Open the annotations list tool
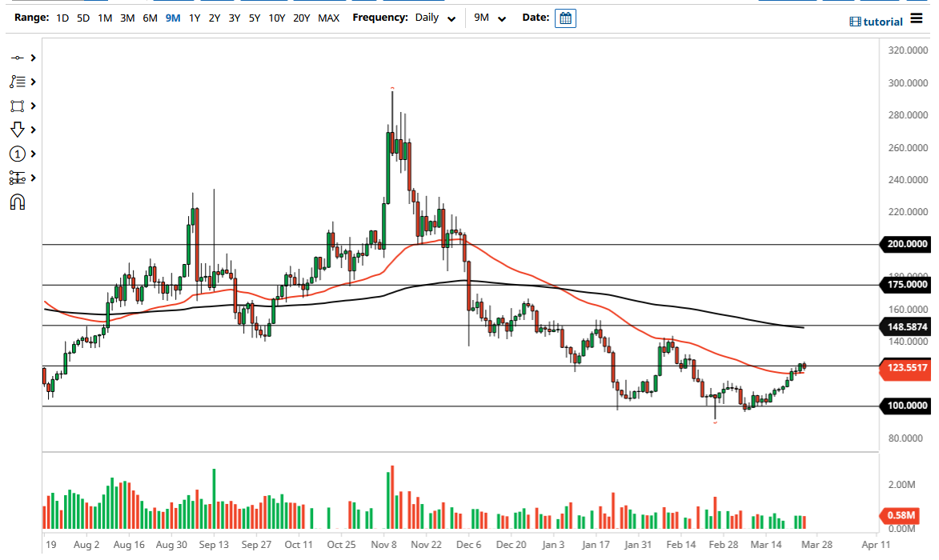The width and height of the screenshot is (939, 560). (18, 81)
